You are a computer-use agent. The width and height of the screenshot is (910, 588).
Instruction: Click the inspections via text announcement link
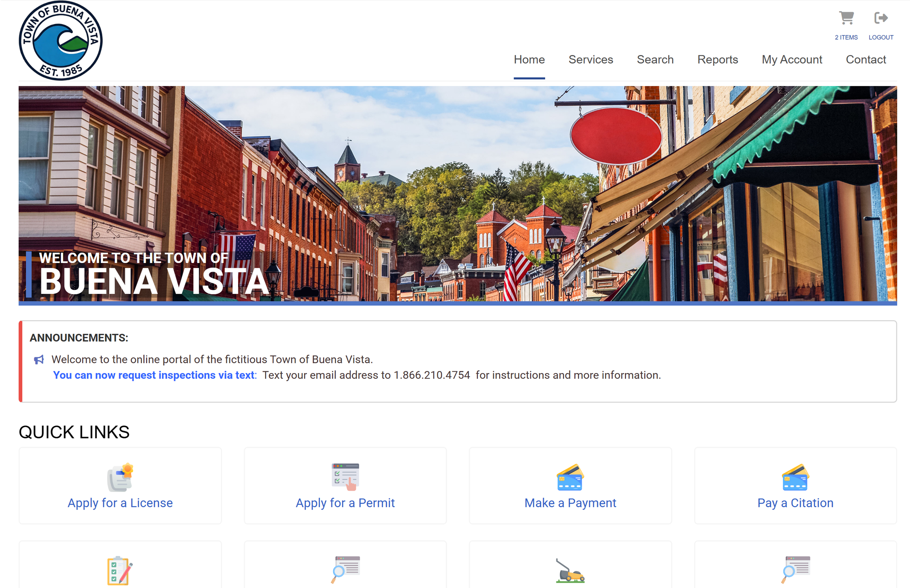pos(154,375)
